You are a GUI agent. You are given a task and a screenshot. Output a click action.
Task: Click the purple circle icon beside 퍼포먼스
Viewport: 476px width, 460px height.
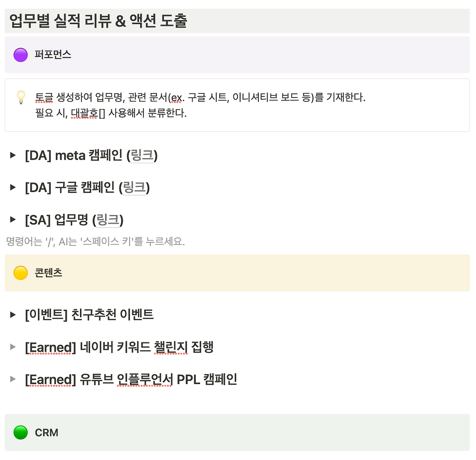click(20, 55)
